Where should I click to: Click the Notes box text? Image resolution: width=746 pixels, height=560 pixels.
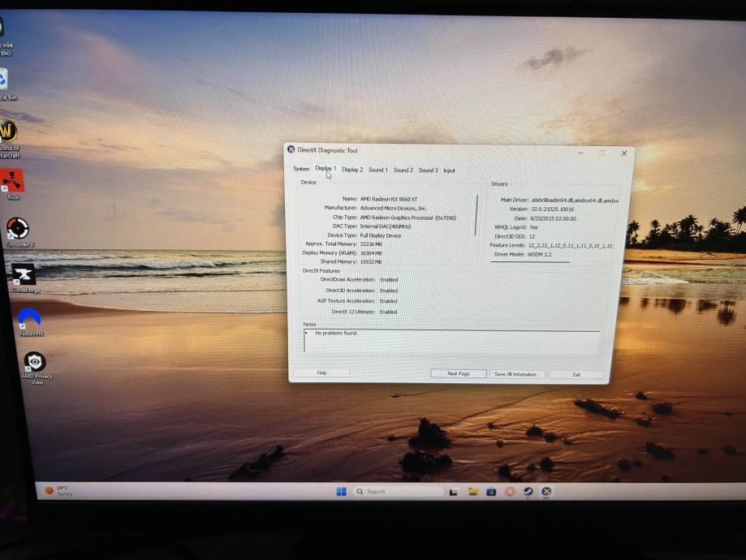336,333
